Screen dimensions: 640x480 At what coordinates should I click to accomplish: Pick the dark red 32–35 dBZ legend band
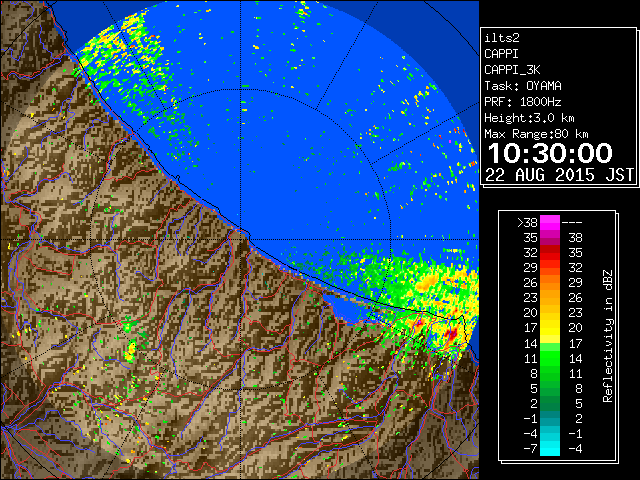(x=550, y=253)
